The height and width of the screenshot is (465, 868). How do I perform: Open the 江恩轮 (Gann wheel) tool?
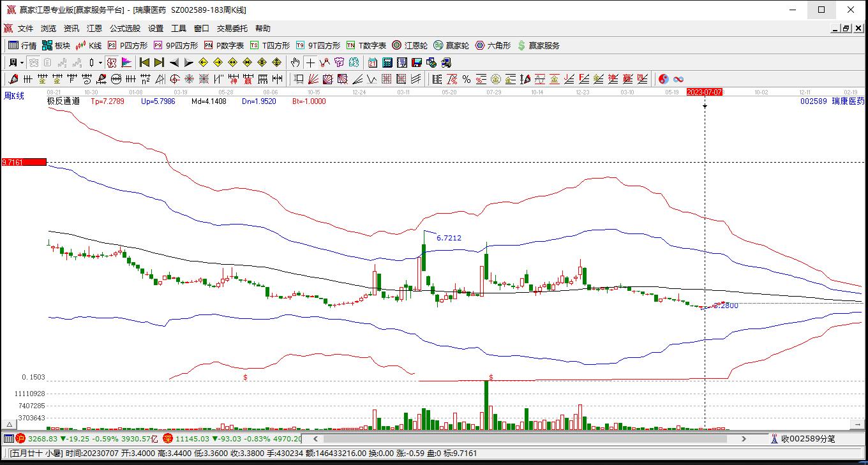(x=410, y=45)
